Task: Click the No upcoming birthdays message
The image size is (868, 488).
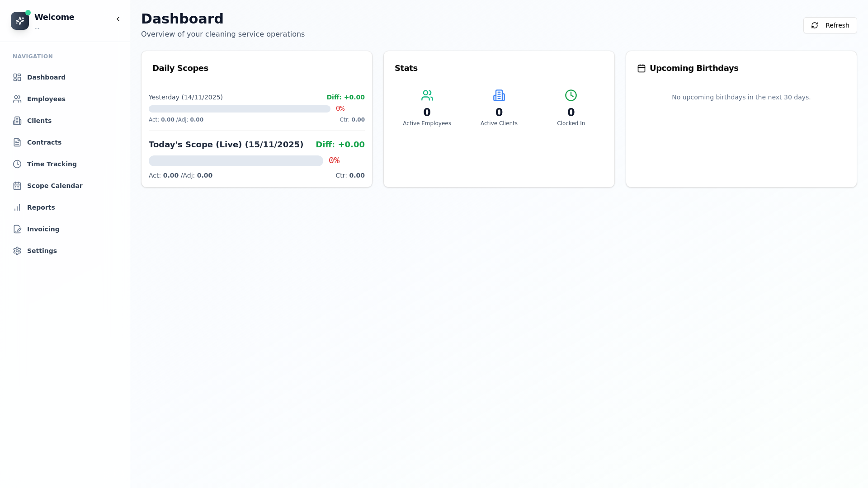Action: tap(741, 97)
